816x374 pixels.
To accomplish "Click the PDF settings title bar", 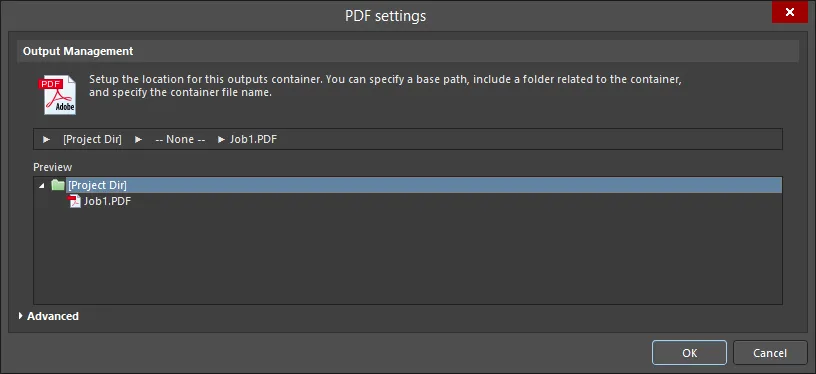I will [386, 16].
